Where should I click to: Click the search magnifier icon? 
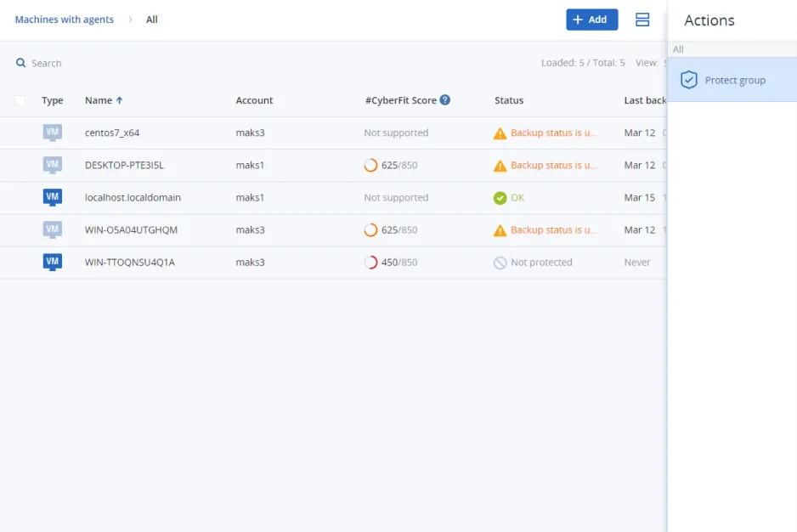pyautogui.click(x=21, y=63)
